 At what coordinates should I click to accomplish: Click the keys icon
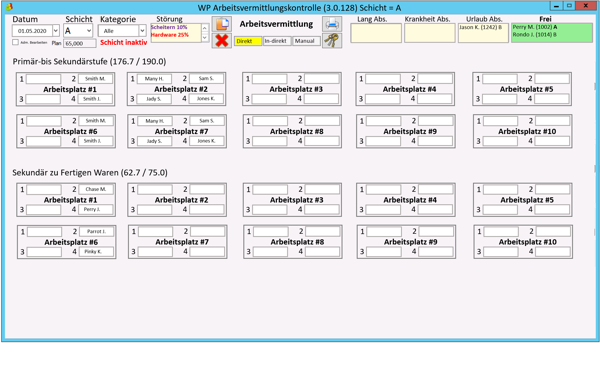(x=332, y=41)
